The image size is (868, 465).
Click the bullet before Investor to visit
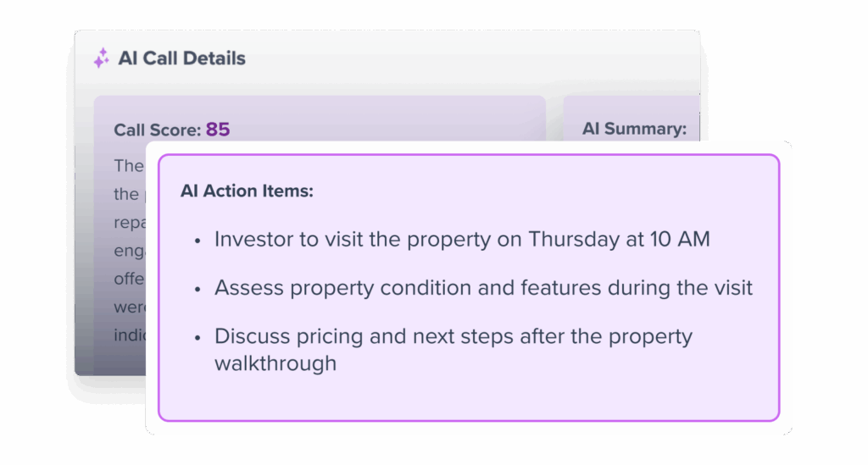click(x=198, y=241)
